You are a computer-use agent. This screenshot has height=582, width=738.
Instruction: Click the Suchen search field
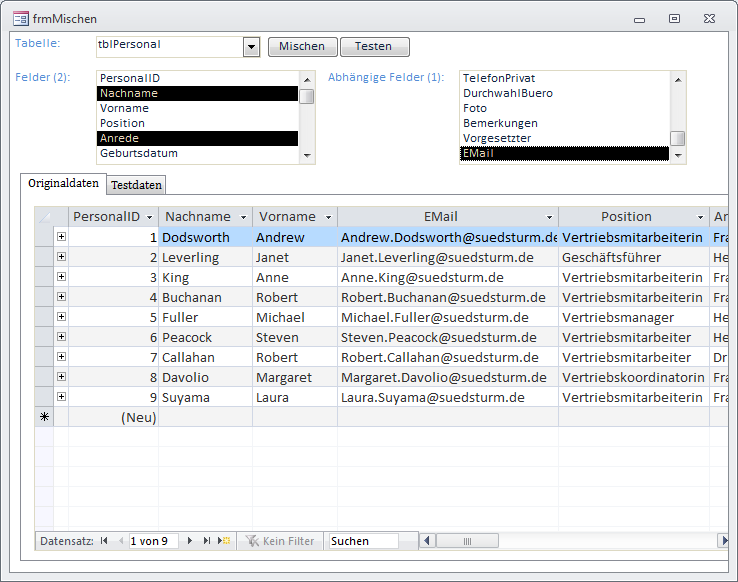coord(363,541)
